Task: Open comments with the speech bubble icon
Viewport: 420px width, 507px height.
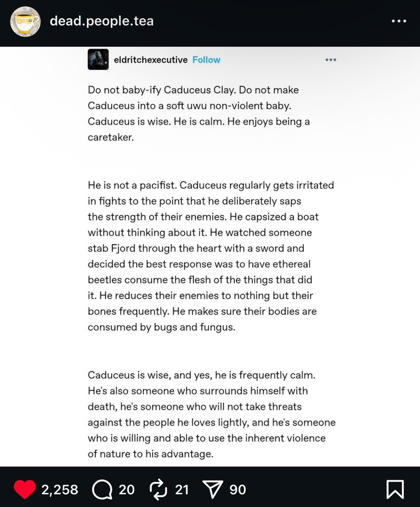Action: [x=102, y=490]
